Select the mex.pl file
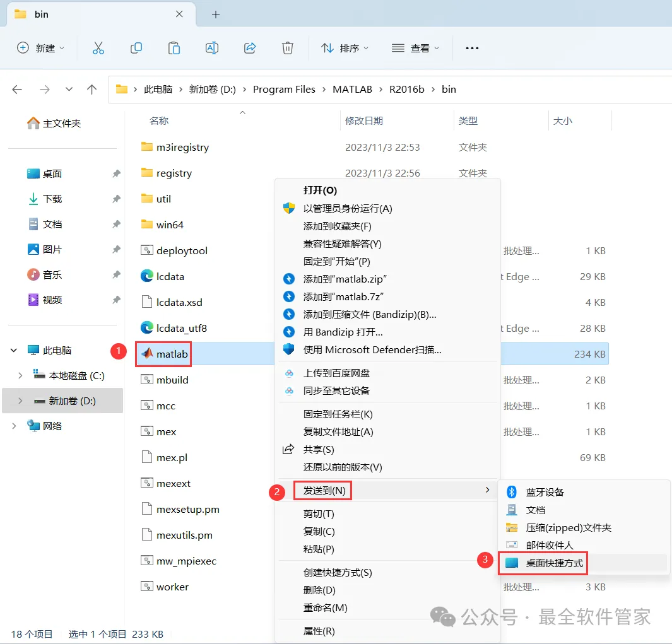Screen dimensions: 672x644 pyautogui.click(x=164, y=458)
